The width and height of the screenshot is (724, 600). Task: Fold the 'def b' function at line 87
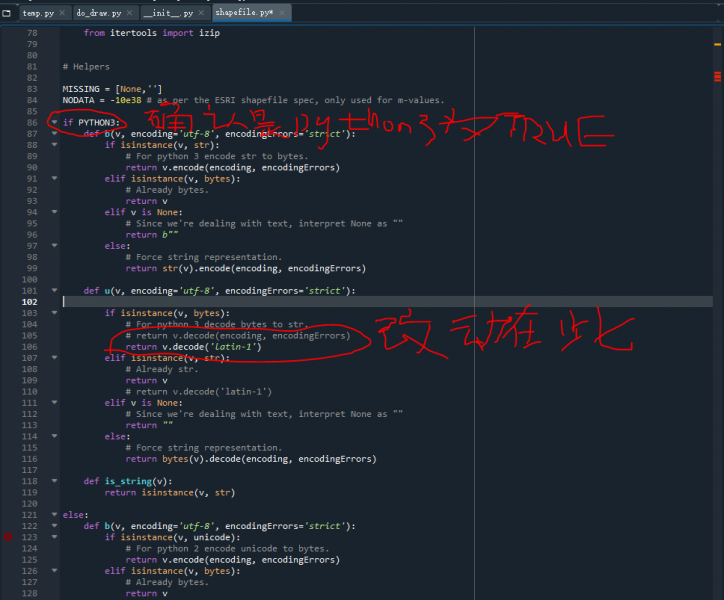[x=54, y=134]
